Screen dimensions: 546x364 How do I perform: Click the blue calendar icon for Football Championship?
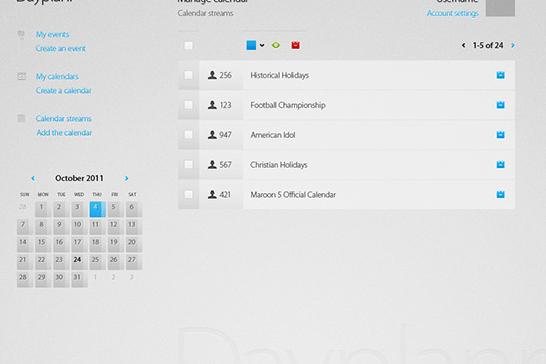pyautogui.click(x=500, y=104)
